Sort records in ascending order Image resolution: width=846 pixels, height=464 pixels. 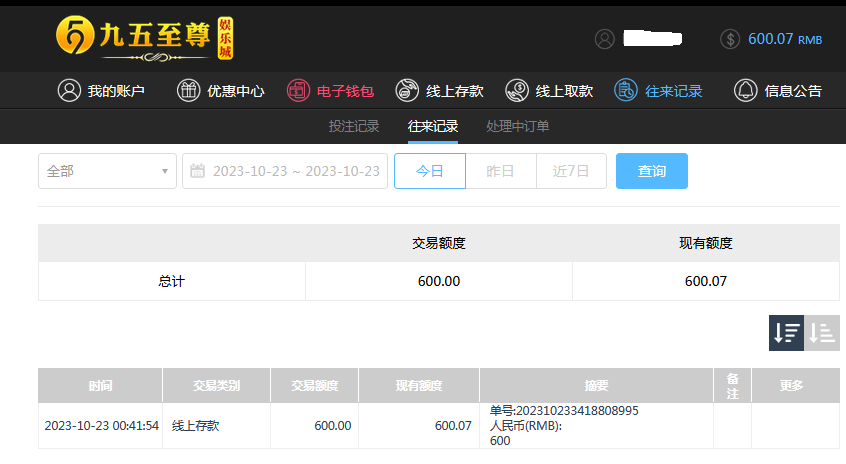822,333
